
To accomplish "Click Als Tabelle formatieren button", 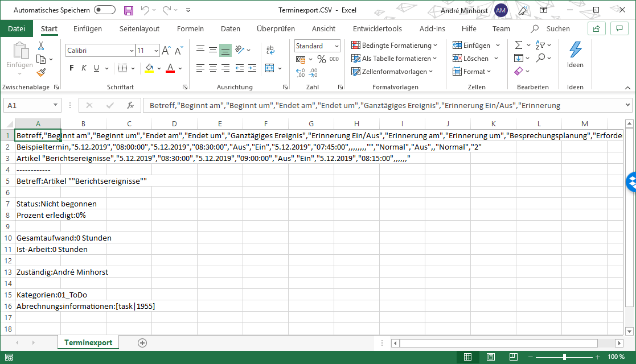I will 395,59.
